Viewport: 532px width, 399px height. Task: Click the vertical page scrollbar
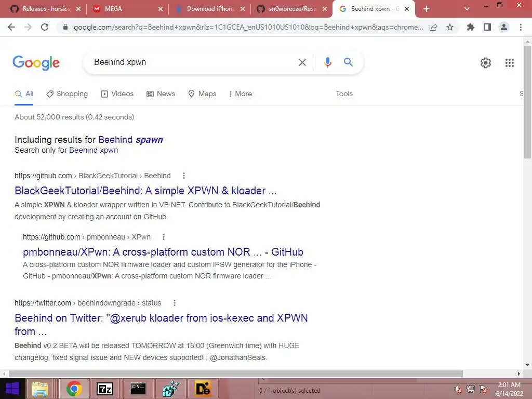click(527, 102)
